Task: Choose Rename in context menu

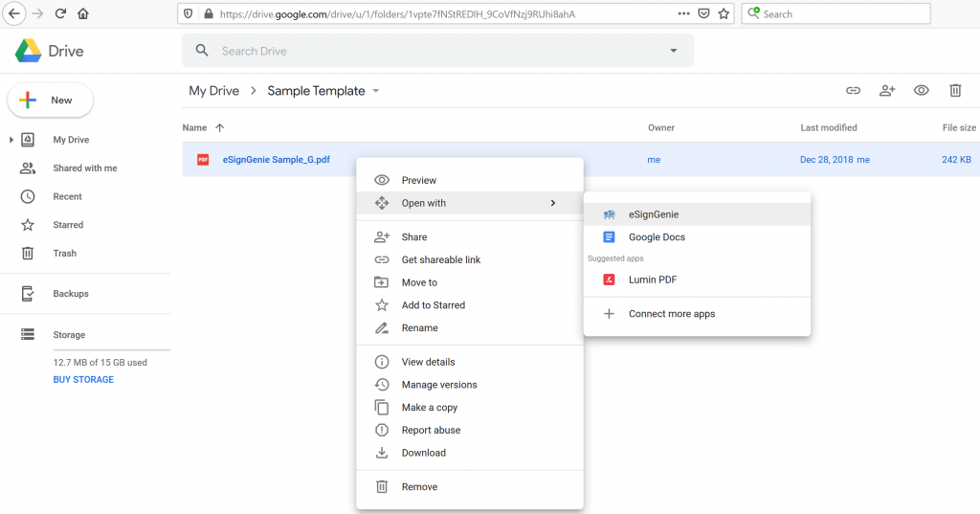Action: pyautogui.click(x=470, y=327)
